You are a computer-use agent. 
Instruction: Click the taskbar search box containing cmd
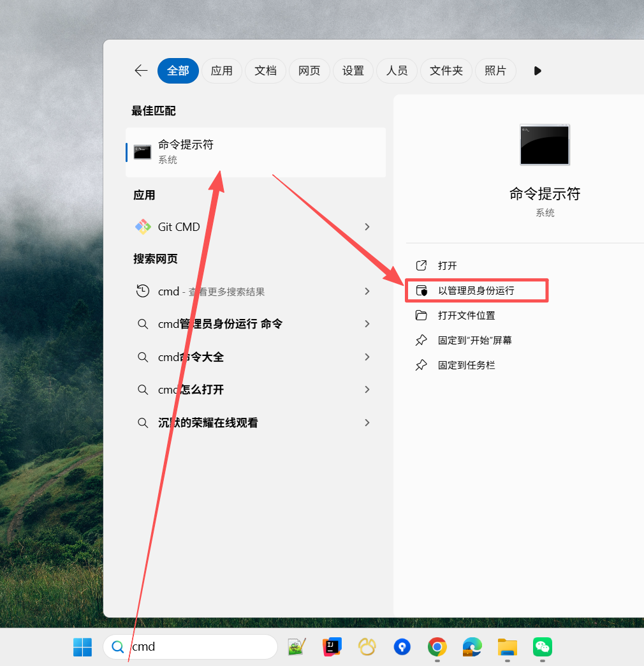click(191, 647)
